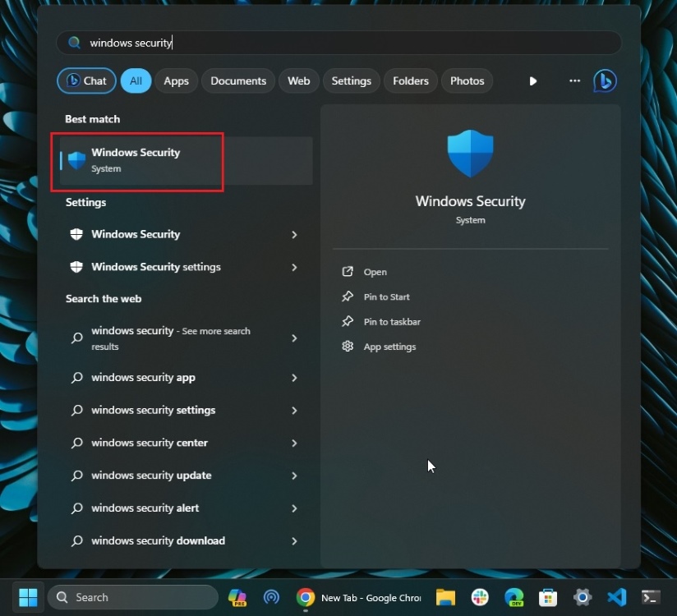The width and height of the screenshot is (677, 616).
Task: Open the Copilot preview taskbar icon
Action: (x=237, y=597)
